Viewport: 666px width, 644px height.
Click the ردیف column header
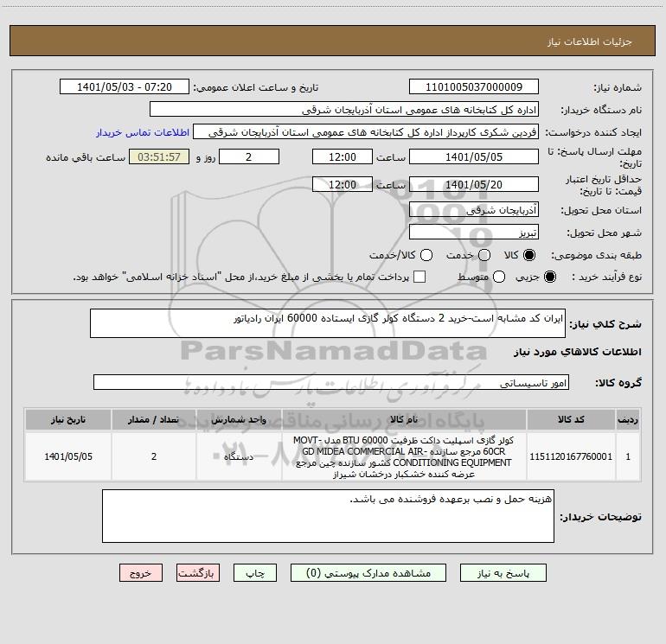[x=628, y=420]
